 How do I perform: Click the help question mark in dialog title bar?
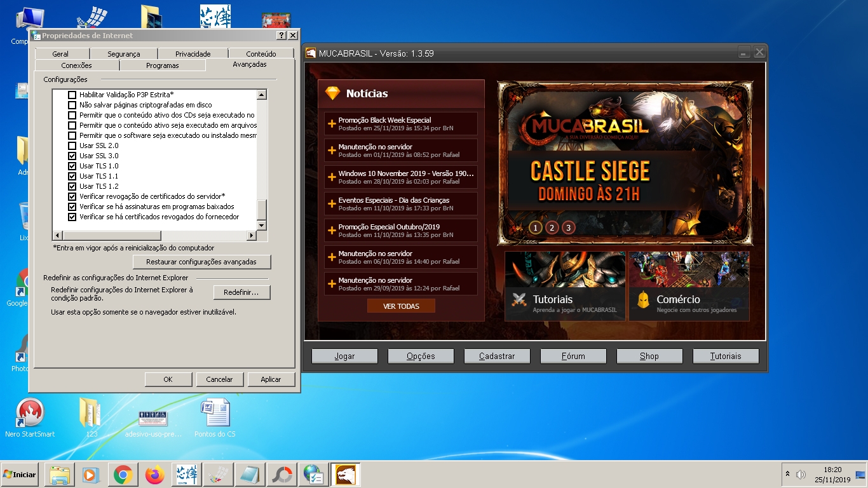click(283, 36)
